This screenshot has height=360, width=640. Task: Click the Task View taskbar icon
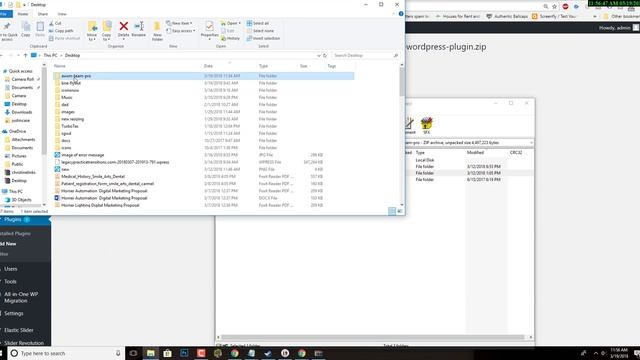[x=133, y=353]
